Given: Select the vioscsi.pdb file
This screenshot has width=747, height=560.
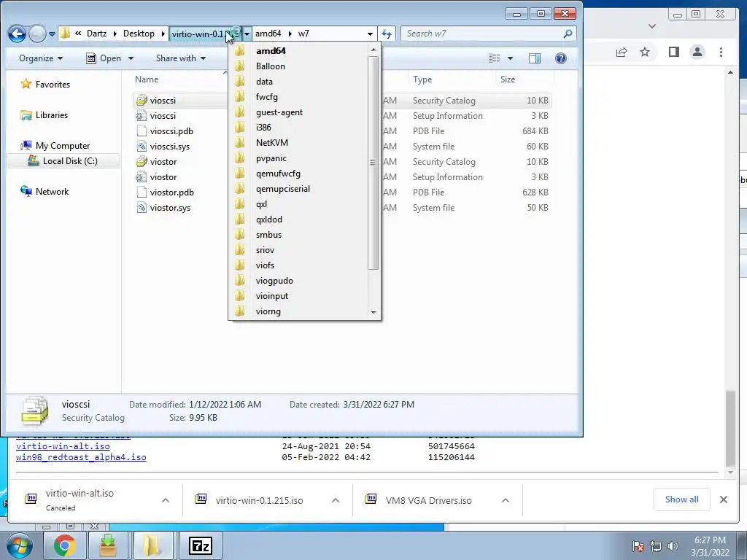Looking at the screenshot, I should pyautogui.click(x=165, y=131).
